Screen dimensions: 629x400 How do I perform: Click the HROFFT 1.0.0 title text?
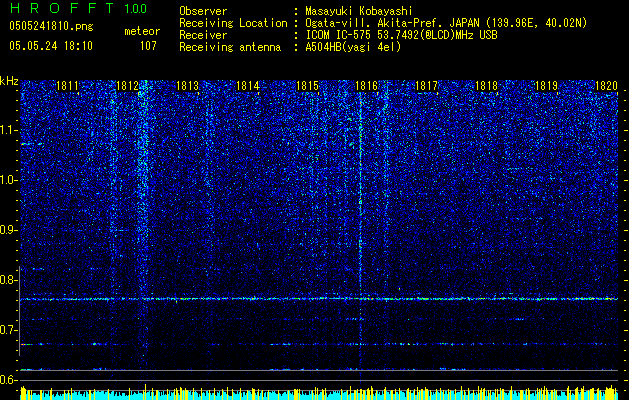(78, 8)
